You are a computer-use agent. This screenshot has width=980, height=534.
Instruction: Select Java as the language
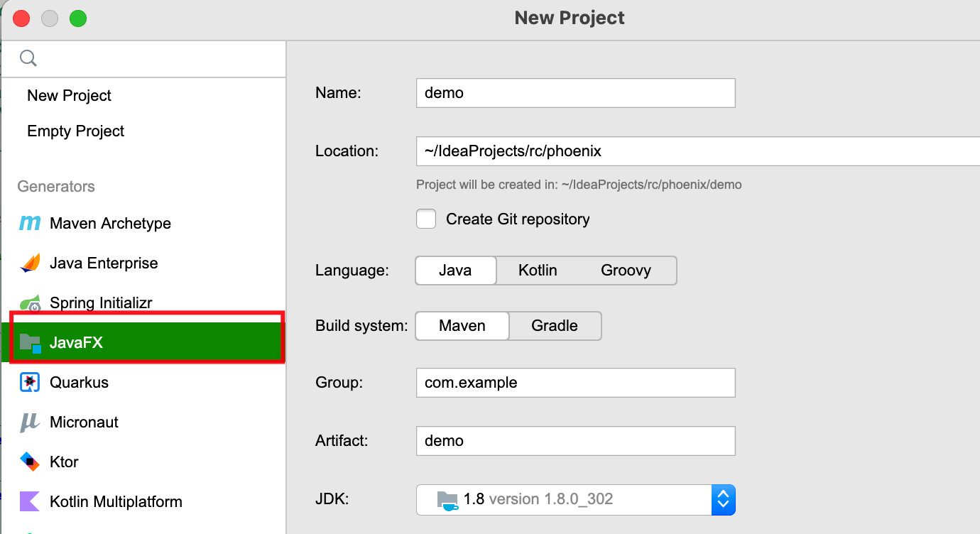coord(456,271)
